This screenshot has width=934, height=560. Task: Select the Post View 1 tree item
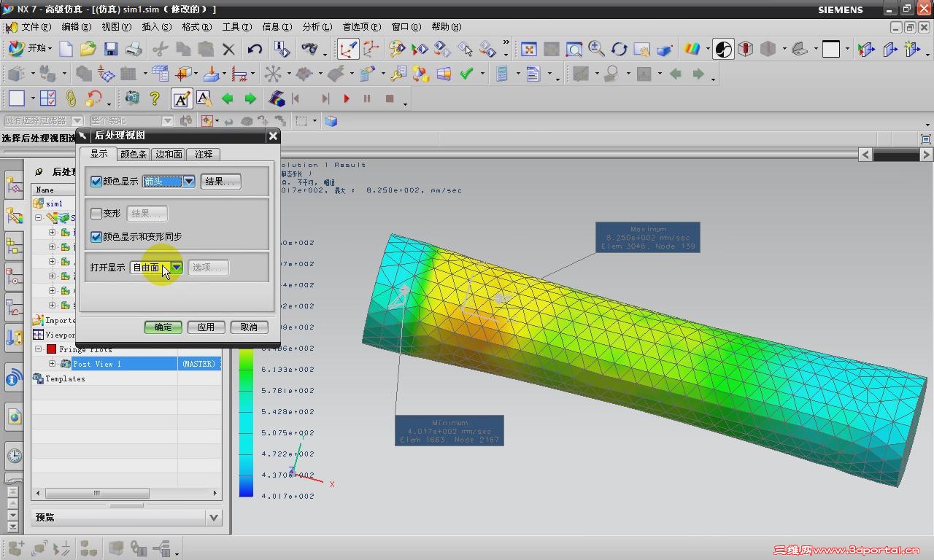coord(97,364)
